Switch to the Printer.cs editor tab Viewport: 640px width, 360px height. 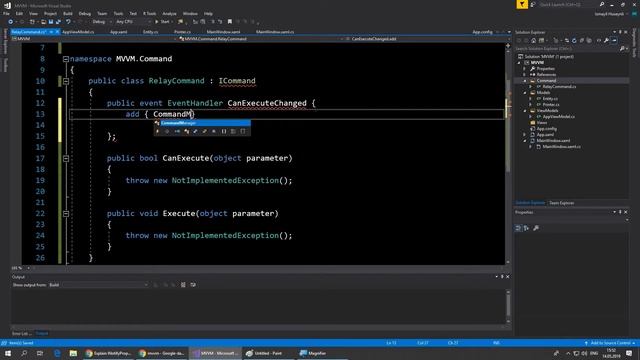(182, 32)
